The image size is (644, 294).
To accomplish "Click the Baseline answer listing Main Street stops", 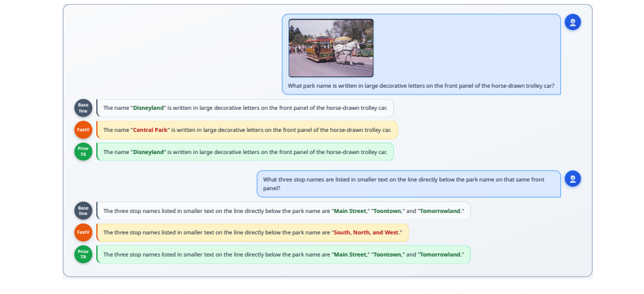I will pos(284,210).
